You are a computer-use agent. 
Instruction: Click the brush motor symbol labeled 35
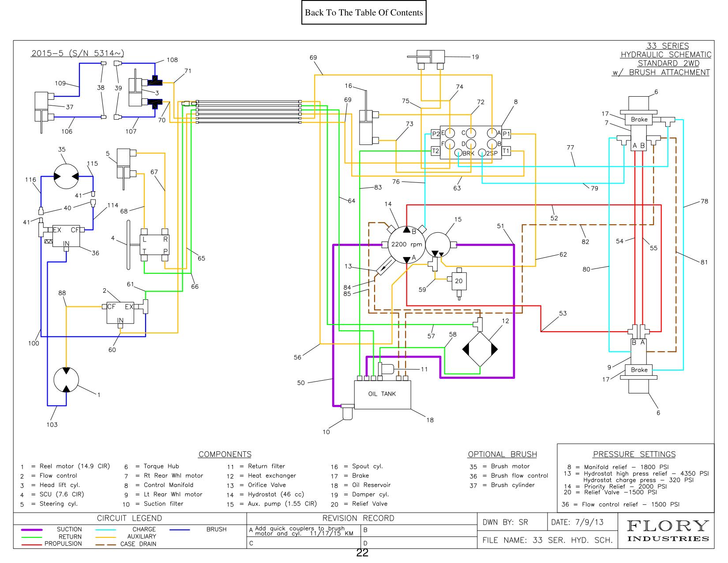pyautogui.click(x=66, y=176)
